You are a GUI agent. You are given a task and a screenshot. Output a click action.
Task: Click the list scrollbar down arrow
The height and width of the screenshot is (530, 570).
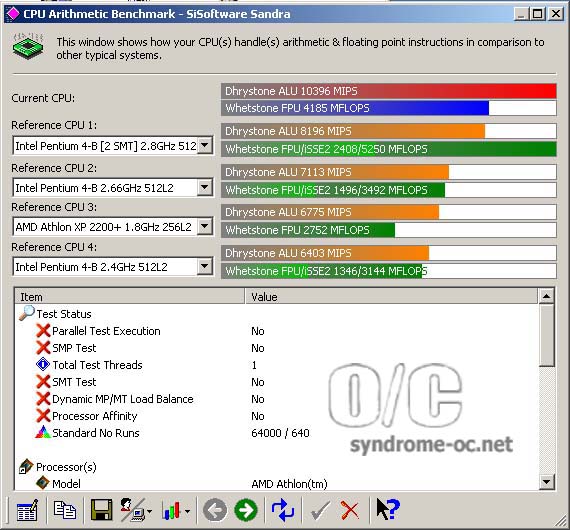tap(546, 482)
